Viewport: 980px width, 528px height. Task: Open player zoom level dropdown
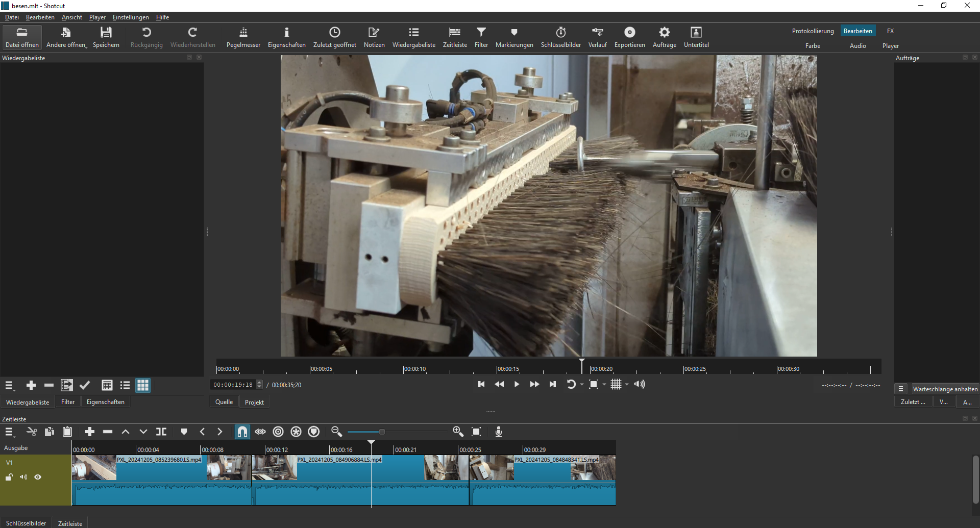coord(604,385)
